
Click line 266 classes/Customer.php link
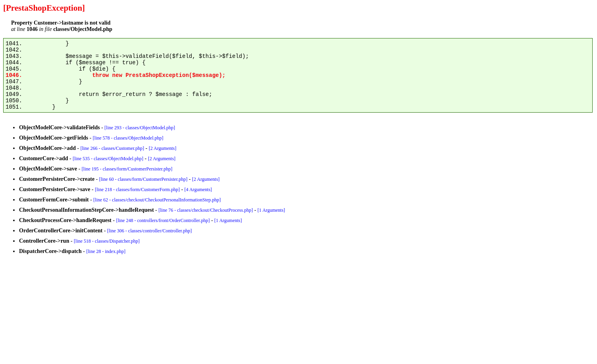point(112,148)
